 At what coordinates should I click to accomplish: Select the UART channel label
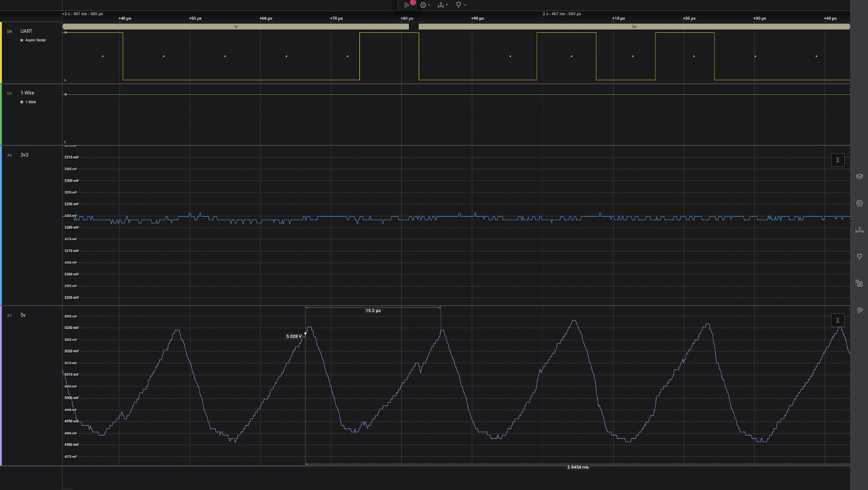coord(27,31)
